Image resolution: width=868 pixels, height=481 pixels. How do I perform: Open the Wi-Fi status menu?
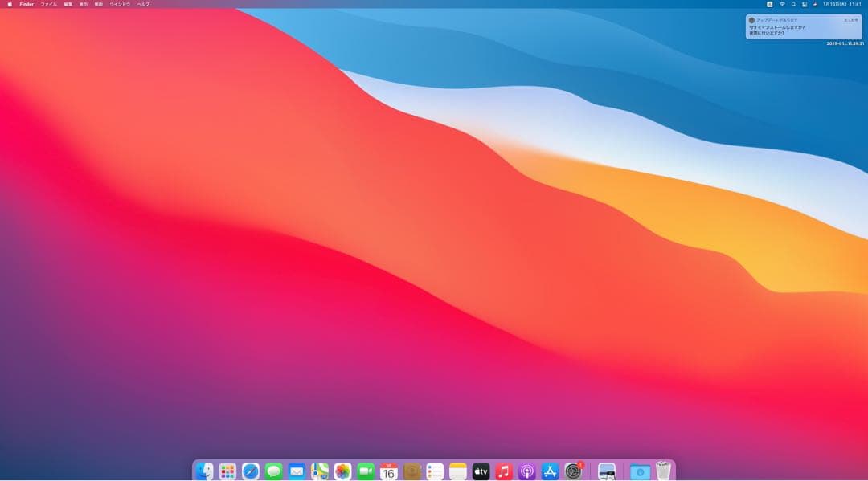[x=781, y=4]
